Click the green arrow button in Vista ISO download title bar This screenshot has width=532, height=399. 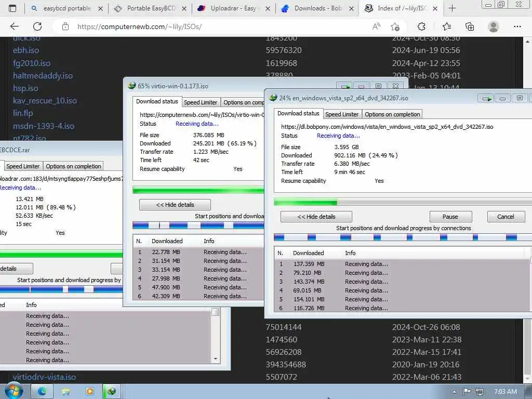click(x=486, y=98)
